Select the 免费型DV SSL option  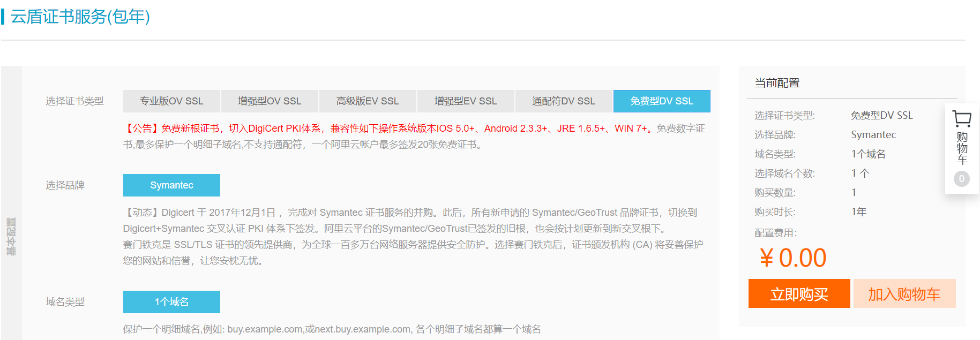pyautogui.click(x=662, y=101)
